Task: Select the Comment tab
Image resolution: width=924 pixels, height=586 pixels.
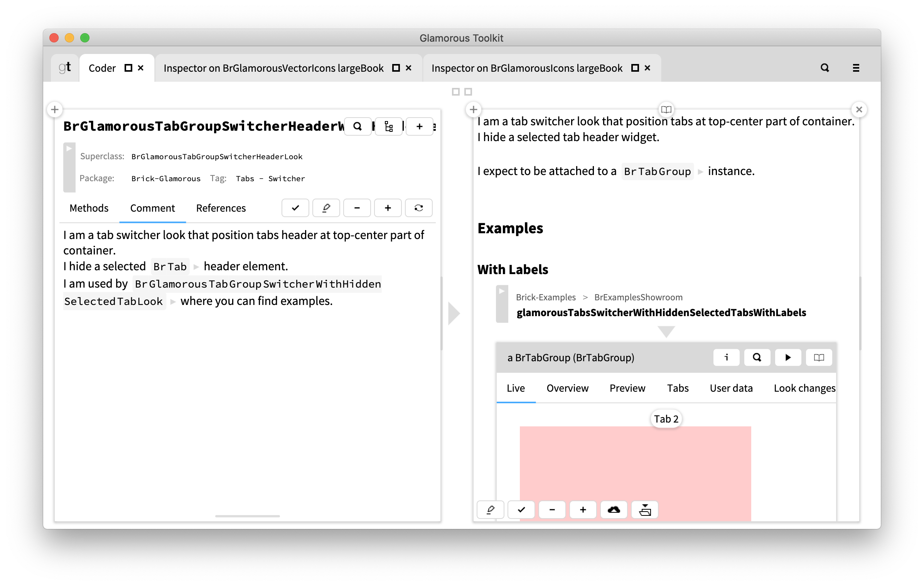Action: (152, 208)
